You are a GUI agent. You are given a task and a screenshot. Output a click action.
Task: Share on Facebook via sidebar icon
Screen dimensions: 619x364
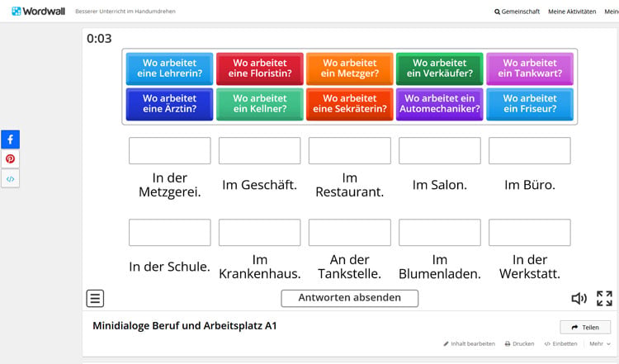(10, 139)
